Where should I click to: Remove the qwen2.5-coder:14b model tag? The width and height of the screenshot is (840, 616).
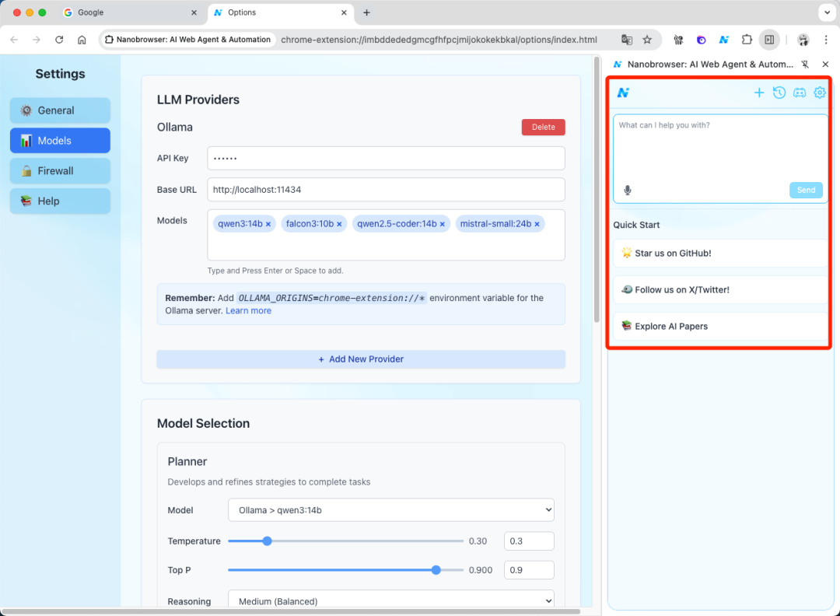pos(442,224)
